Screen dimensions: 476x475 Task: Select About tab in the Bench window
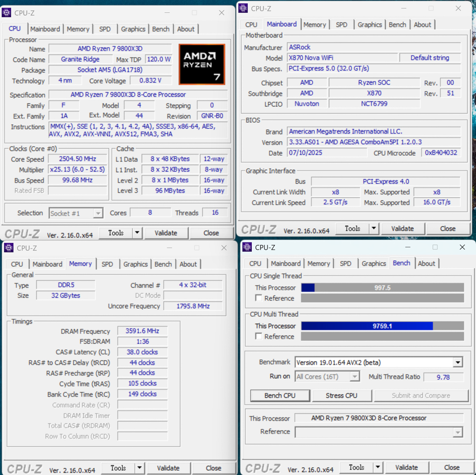point(426,263)
